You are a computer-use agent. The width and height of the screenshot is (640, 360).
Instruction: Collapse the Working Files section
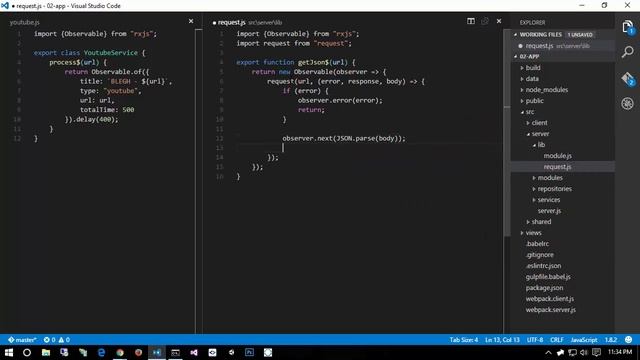[x=516, y=35]
